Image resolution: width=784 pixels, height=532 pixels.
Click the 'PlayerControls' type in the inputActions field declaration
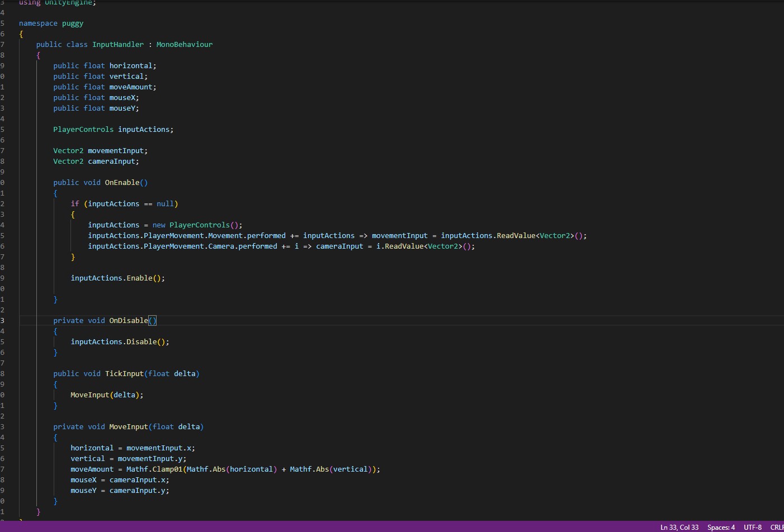point(83,130)
